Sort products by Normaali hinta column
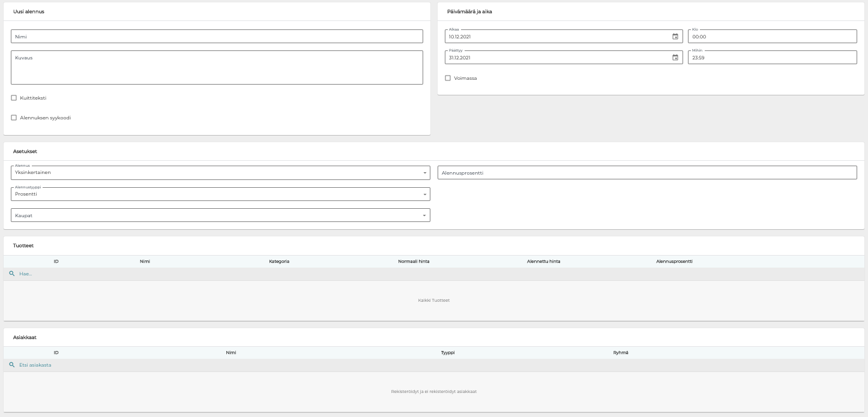The width and height of the screenshot is (868, 417). point(414,262)
